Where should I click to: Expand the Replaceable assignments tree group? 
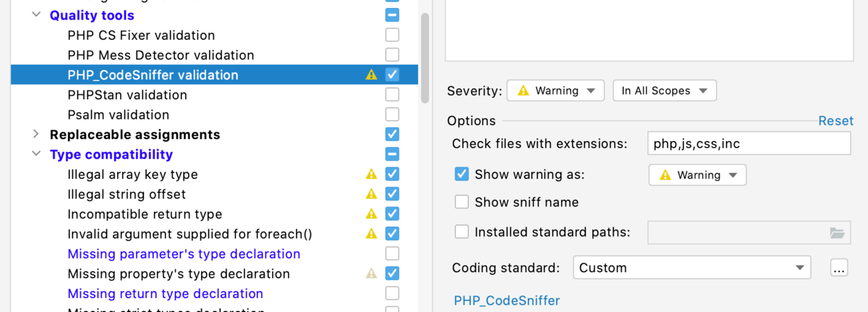pos(36,134)
